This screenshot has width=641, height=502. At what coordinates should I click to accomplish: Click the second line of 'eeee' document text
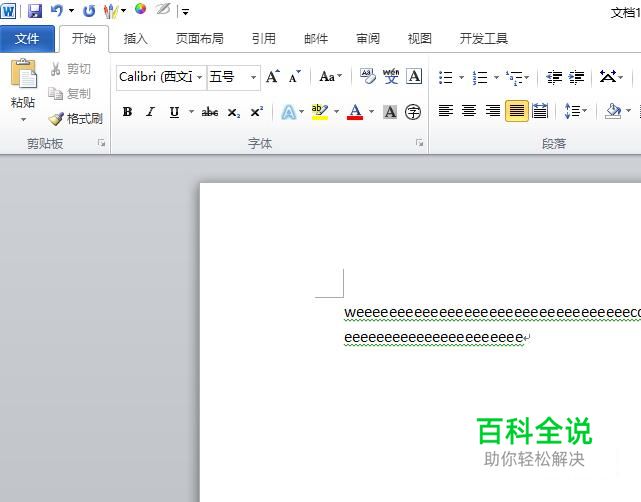pos(434,338)
